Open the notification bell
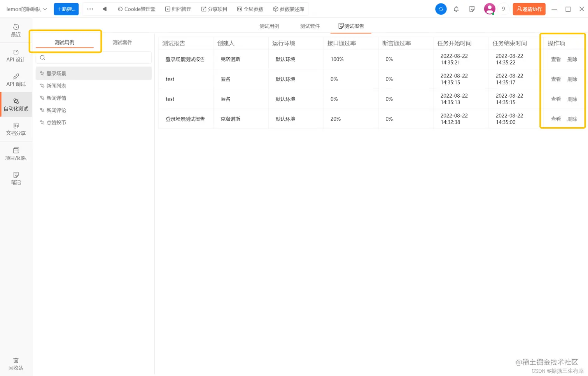The image size is (588, 376). (x=456, y=9)
